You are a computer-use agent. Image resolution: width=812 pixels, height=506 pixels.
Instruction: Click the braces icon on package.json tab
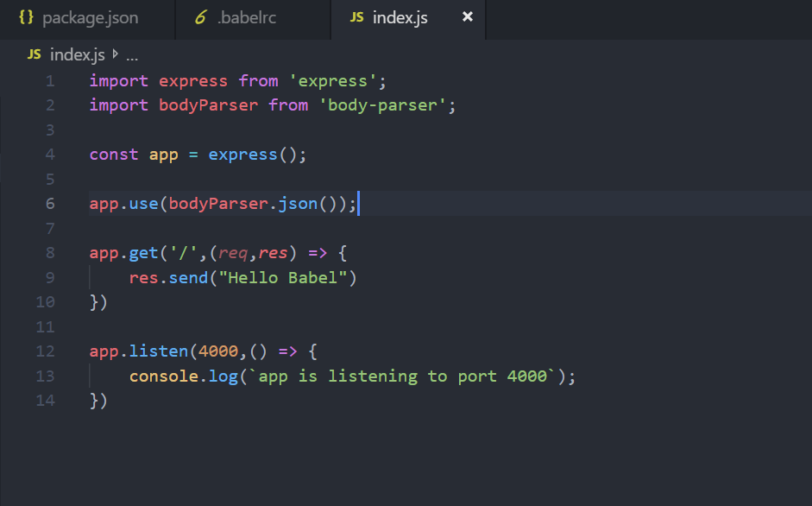[x=26, y=18]
